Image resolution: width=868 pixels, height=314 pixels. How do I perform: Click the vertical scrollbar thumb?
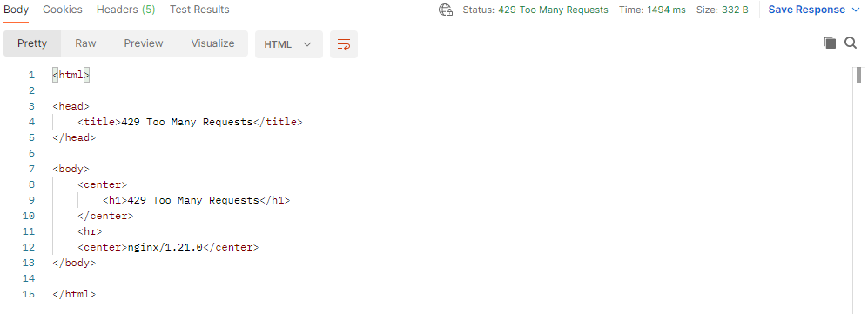[x=859, y=74]
